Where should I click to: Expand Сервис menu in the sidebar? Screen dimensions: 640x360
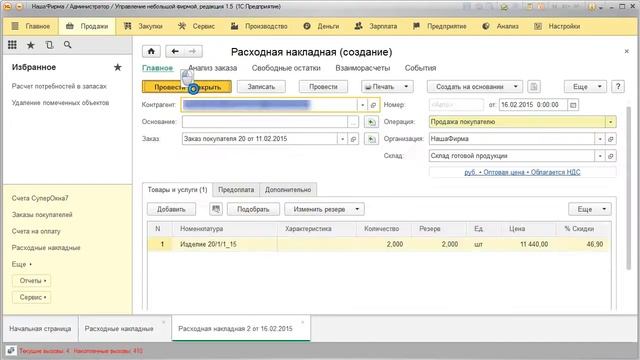[32, 298]
